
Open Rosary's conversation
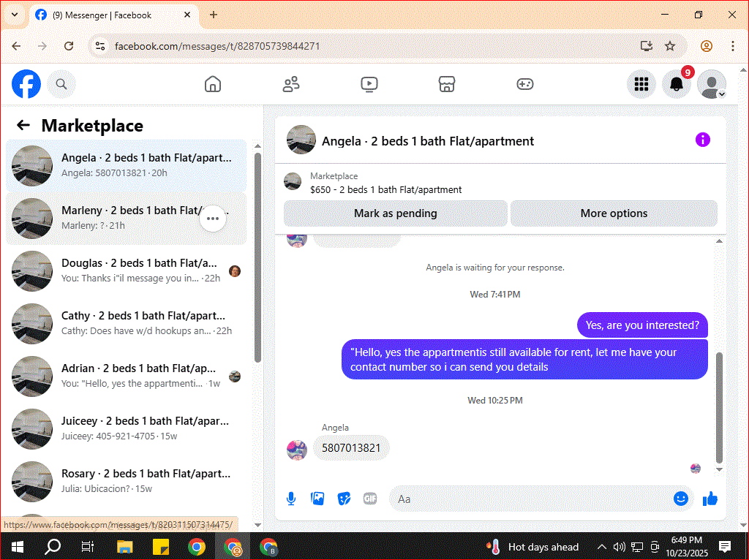coord(127,481)
